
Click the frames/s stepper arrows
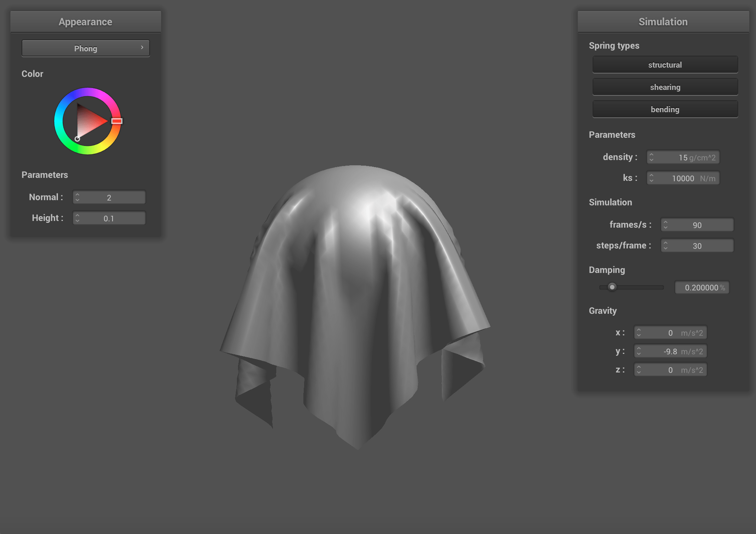tap(665, 225)
